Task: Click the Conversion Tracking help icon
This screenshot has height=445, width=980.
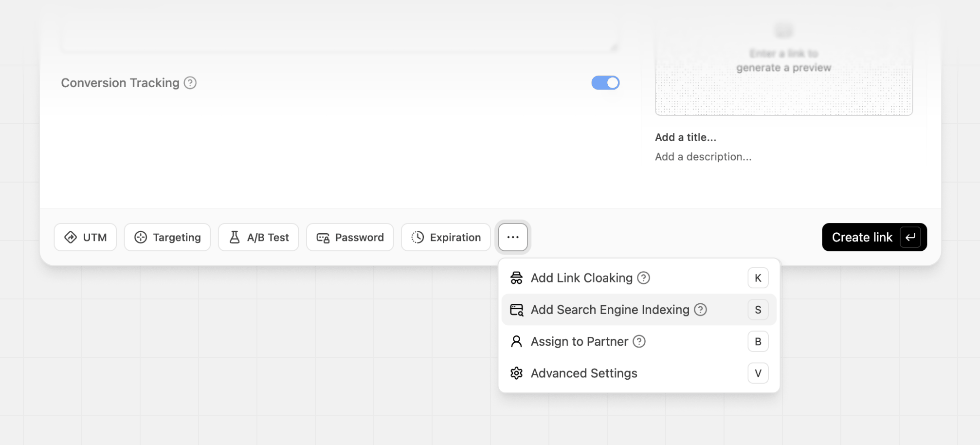Action: (190, 83)
